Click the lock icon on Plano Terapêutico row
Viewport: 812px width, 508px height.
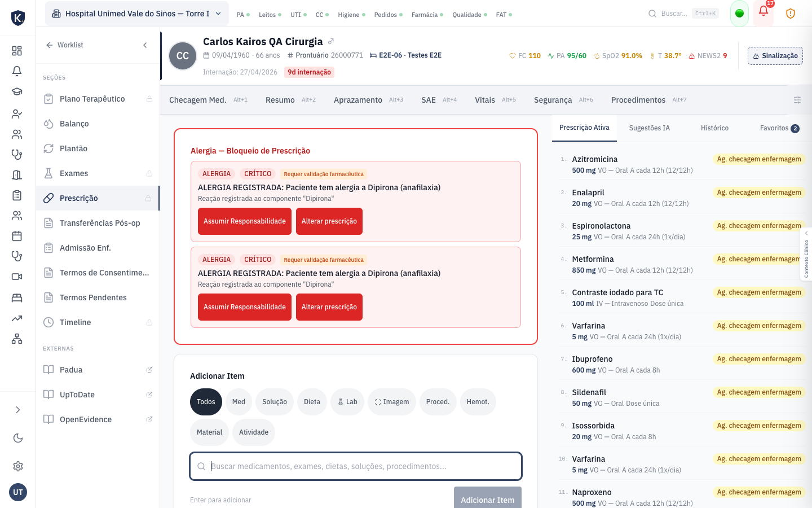pos(149,99)
